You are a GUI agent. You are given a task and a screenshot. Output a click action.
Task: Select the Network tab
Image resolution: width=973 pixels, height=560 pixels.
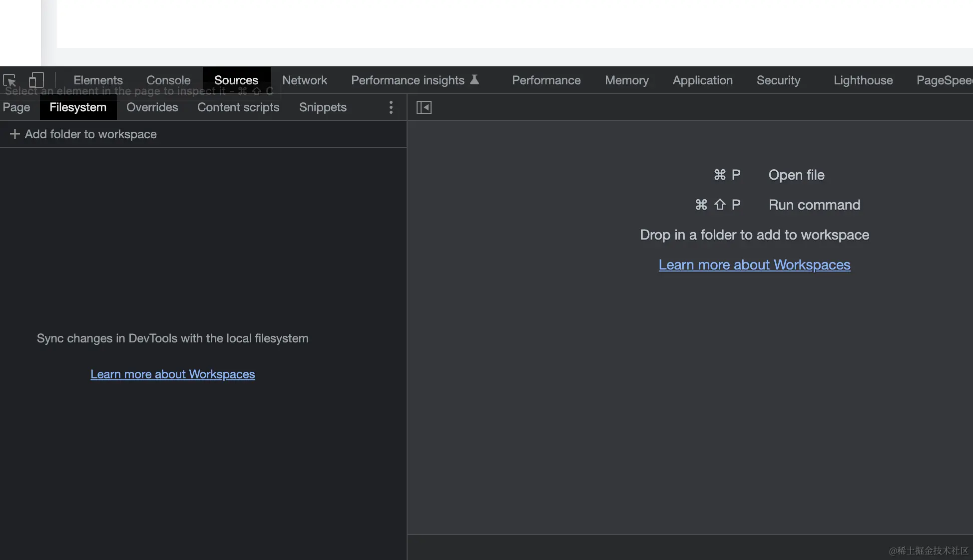(x=305, y=80)
